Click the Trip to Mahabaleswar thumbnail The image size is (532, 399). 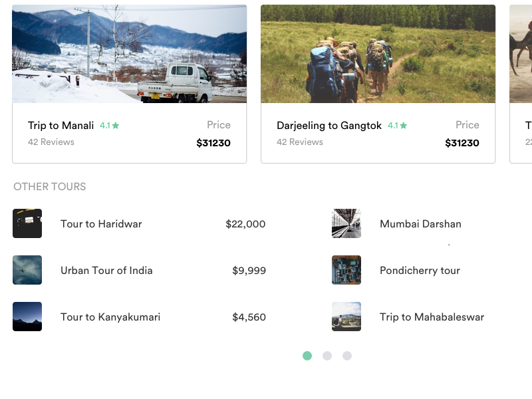pyautogui.click(x=346, y=317)
